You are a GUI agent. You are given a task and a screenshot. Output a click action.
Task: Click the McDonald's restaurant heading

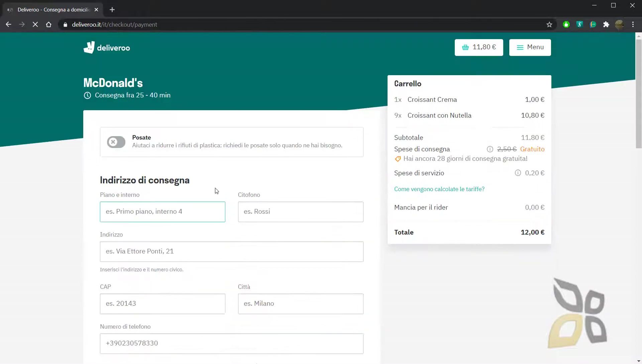[x=113, y=83]
